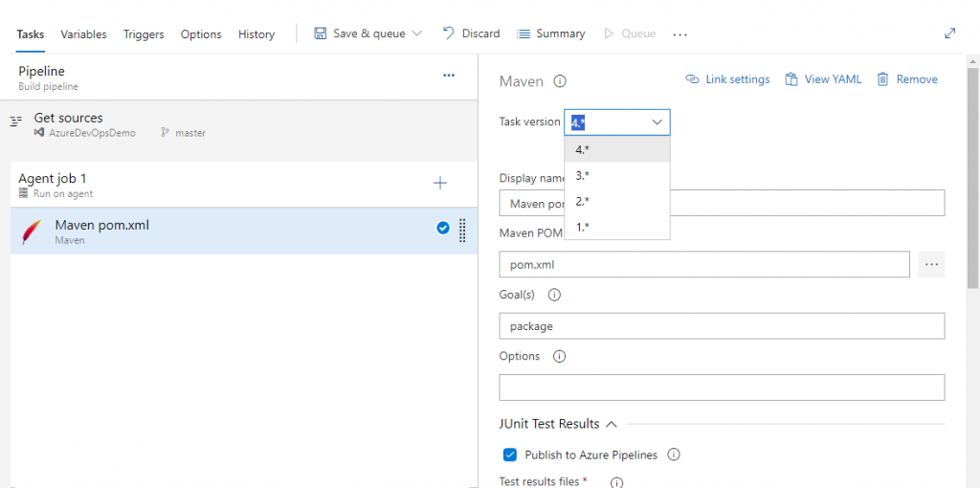The width and height of the screenshot is (980, 488).
Task: Select task version 3.* from list
Action: [x=583, y=175]
